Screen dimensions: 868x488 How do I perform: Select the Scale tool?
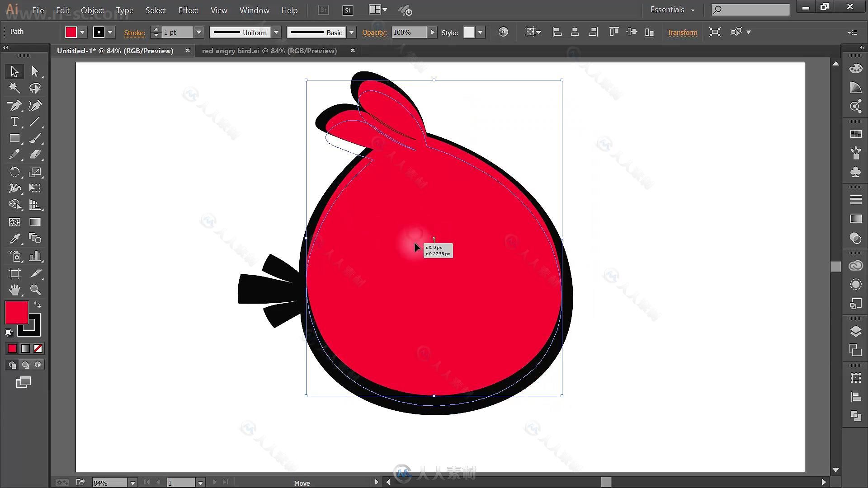click(x=35, y=172)
